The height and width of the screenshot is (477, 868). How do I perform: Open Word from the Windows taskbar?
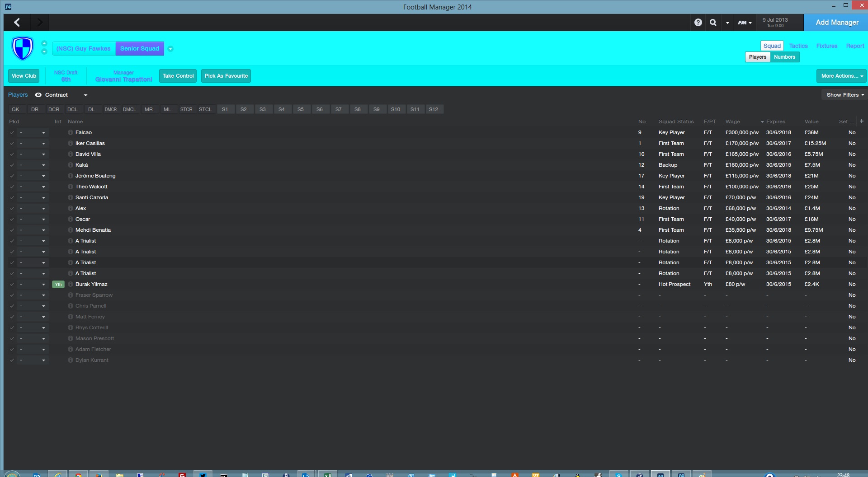(348, 474)
